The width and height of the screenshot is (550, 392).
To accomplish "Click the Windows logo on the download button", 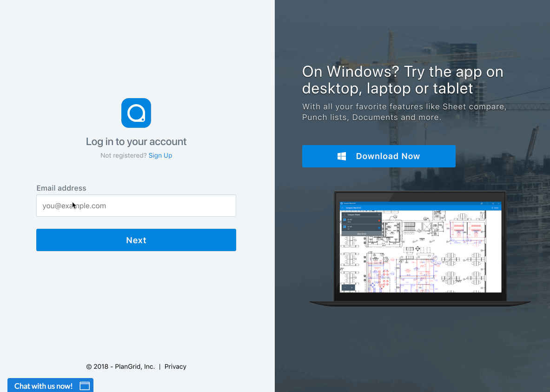I will (x=342, y=156).
